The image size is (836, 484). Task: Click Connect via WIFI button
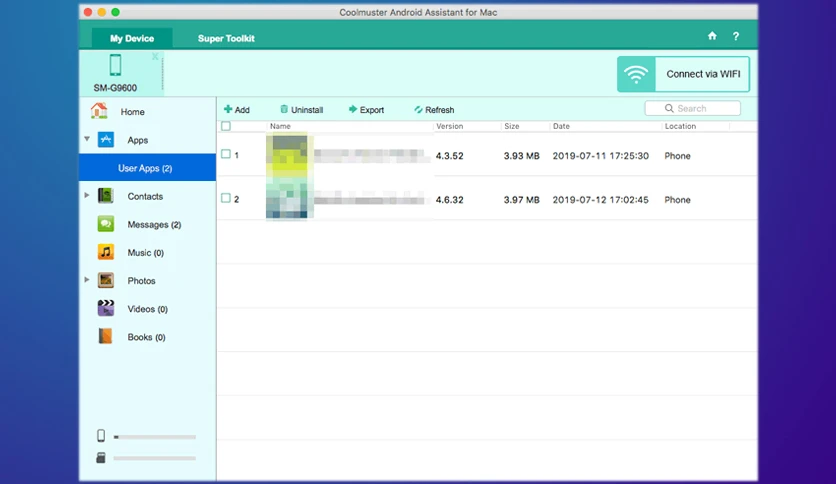(x=684, y=74)
